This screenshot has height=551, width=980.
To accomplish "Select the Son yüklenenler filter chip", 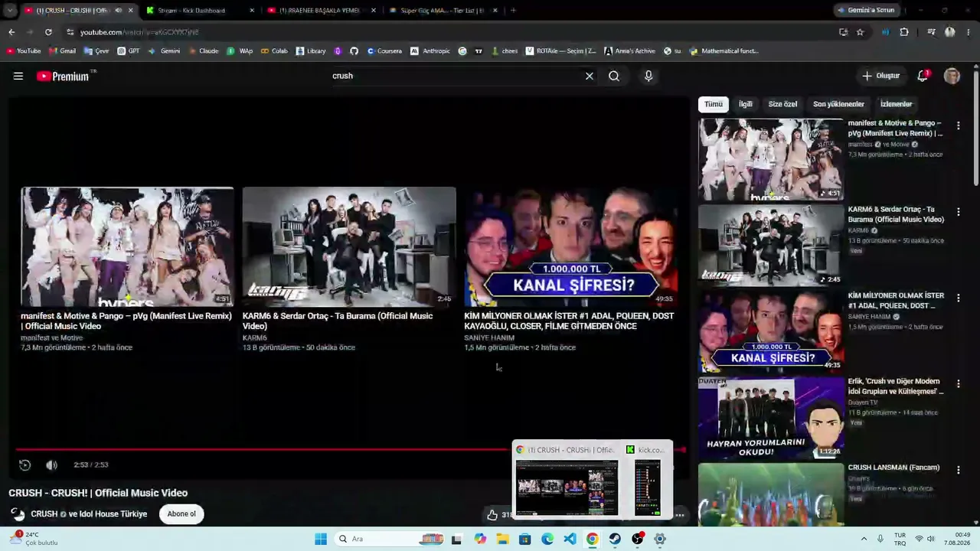I will pyautogui.click(x=838, y=104).
